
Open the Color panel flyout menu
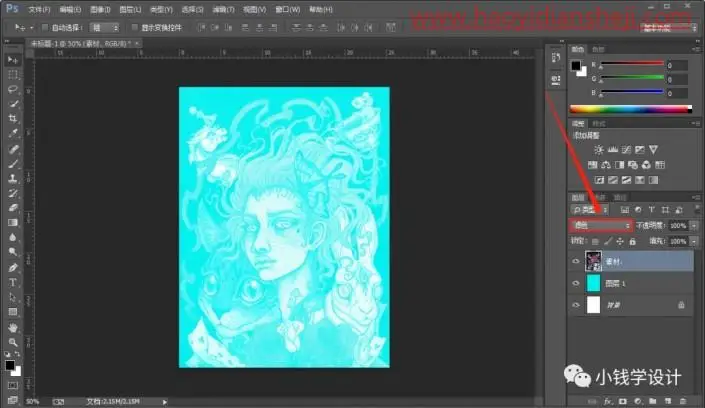click(x=696, y=49)
